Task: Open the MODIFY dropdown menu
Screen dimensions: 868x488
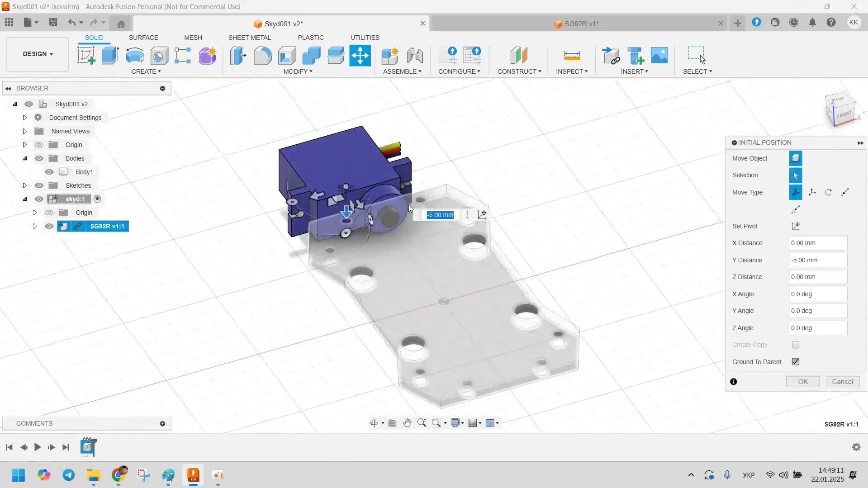Action: (298, 71)
